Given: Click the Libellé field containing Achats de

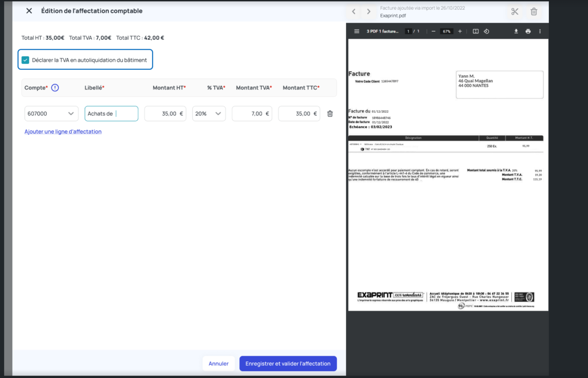Looking at the screenshot, I should click(x=111, y=114).
